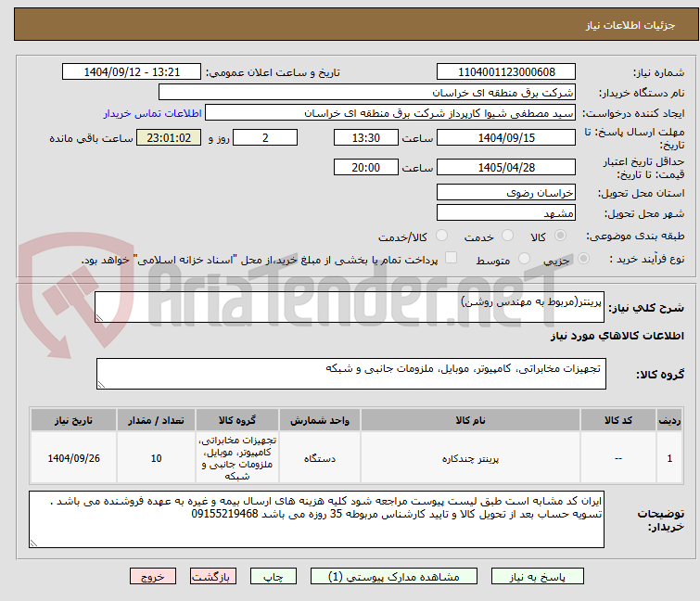This screenshot has width=700, height=601.
Task: Click the اطلاعات کالاهای مورد نیاز heading
Action: [x=617, y=336]
